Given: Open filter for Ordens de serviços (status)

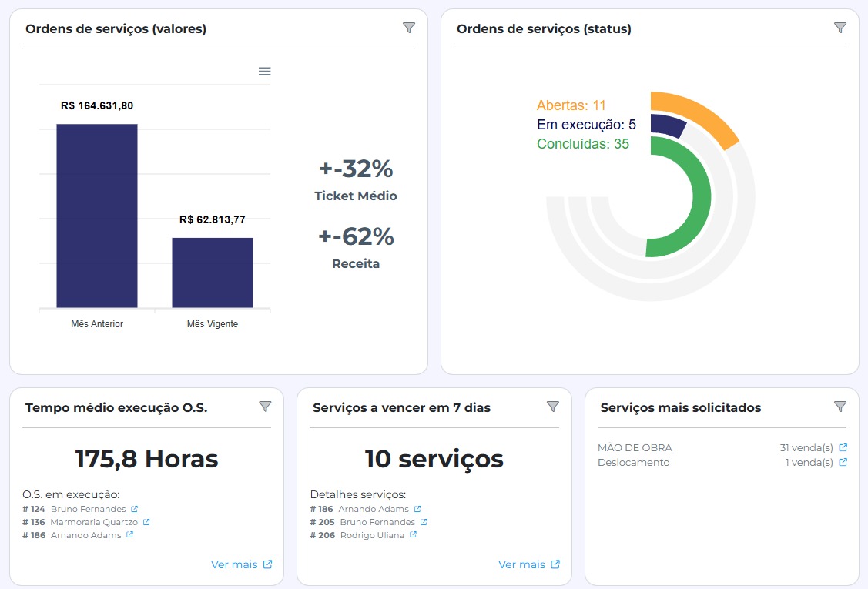Looking at the screenshot, I should pos(840,28).
